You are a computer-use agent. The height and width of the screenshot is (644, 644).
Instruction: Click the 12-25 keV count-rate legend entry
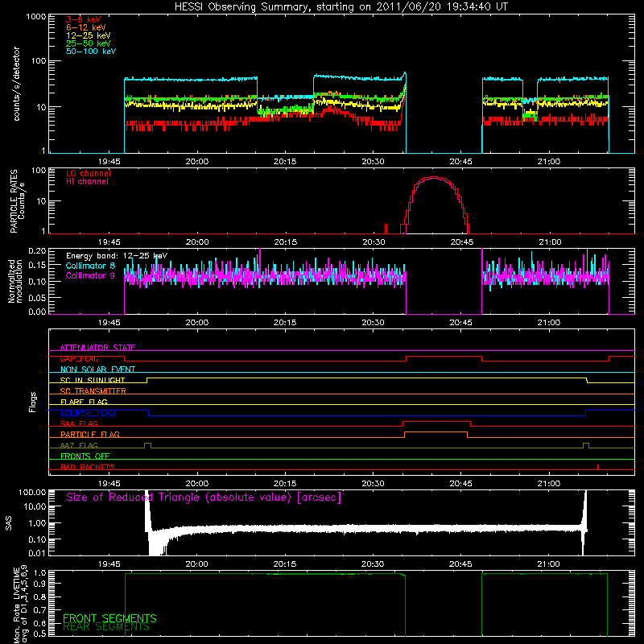[x=89, y=35]
